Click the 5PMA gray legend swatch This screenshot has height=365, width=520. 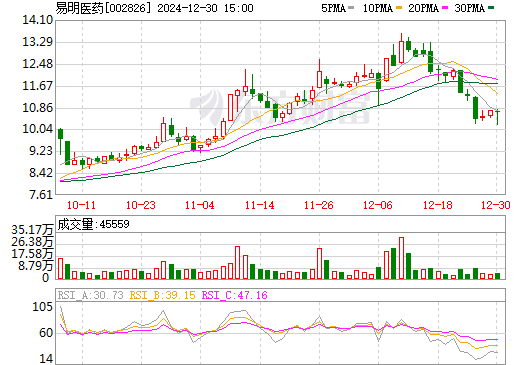[x=351, y=8]
